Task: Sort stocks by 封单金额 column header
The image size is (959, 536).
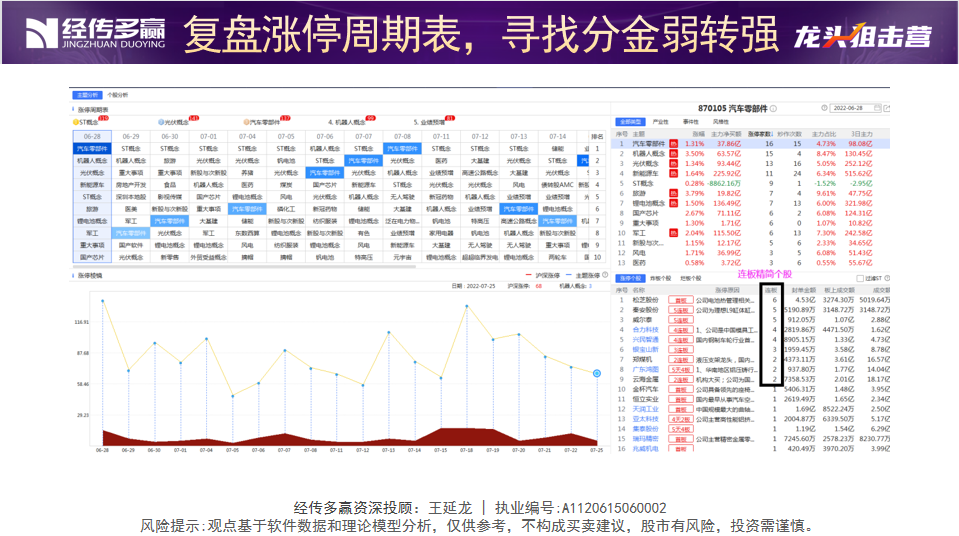Action: click(x=804, y=290)
